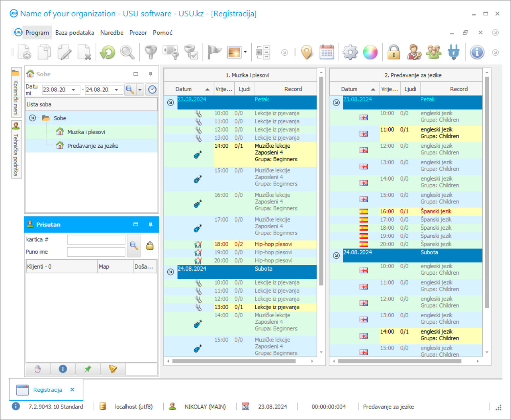Pin the Sobe panel

point(151,74)
